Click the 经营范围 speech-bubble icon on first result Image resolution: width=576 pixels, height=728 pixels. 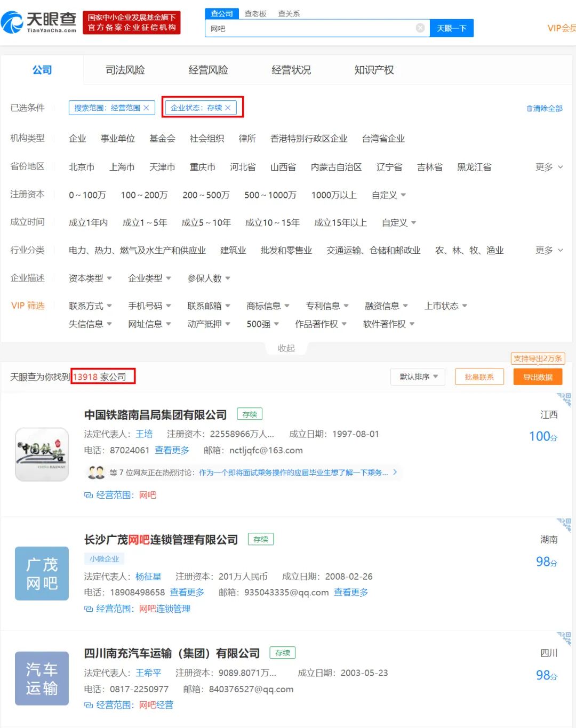[88, 495]
